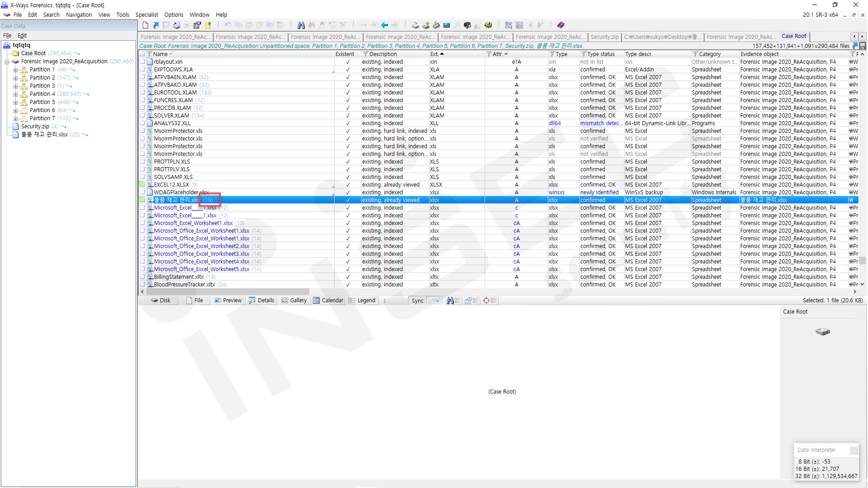The height and width of the screenshot is (488, 868).
Task: Tick the checkbox for BillingStatement.xltx
Action: point(143,277)
